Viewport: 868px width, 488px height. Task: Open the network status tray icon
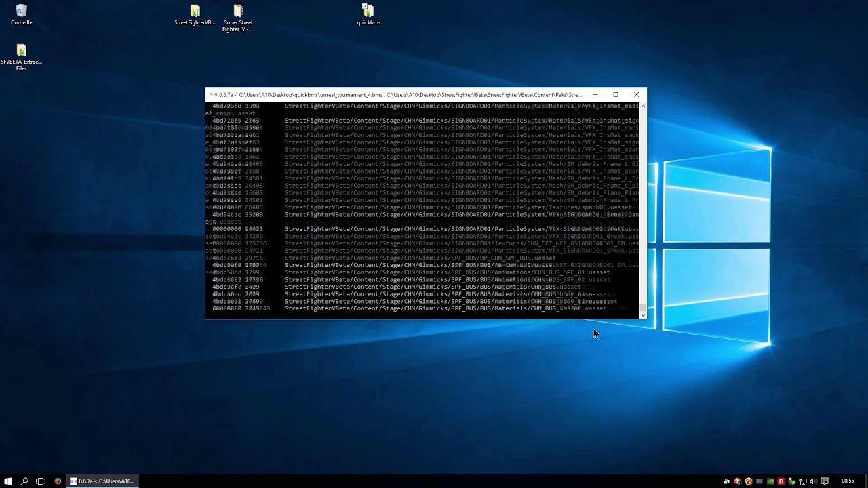pos(802,481)
